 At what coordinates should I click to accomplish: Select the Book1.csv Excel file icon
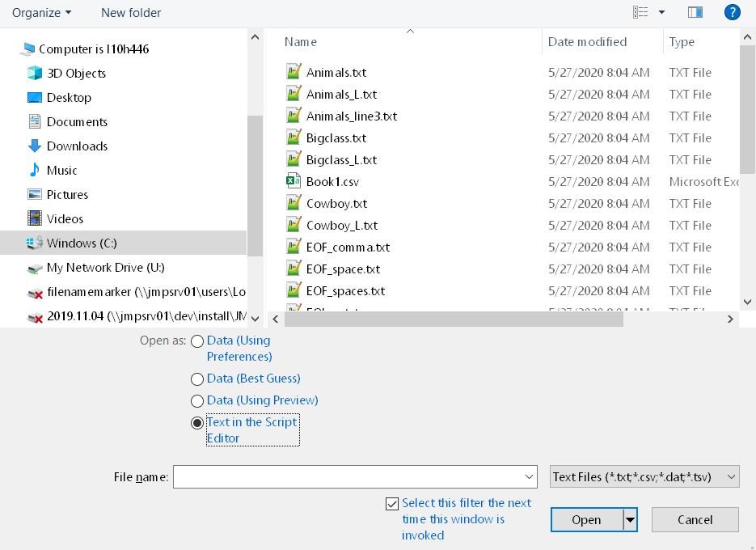tap(293, 181)
